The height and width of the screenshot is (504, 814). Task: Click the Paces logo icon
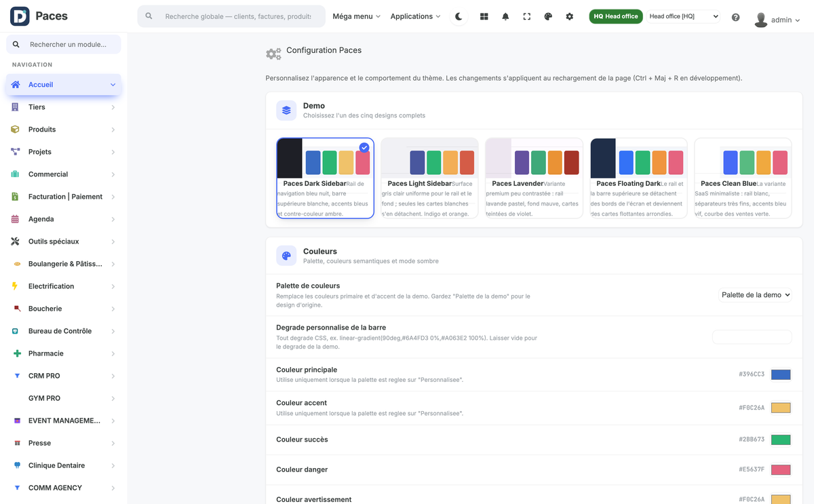[20, 16]
